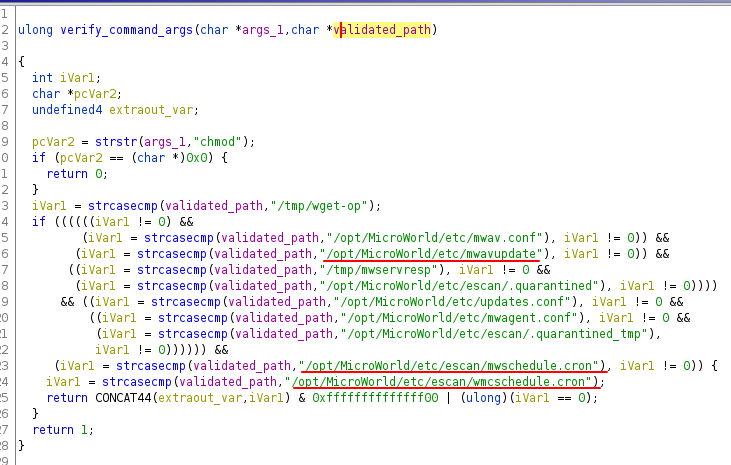Image resolution: width=731 pixels, height=465 pixels.
Task: Select the "chmod" string literal
Action: (x=218, y=141)
